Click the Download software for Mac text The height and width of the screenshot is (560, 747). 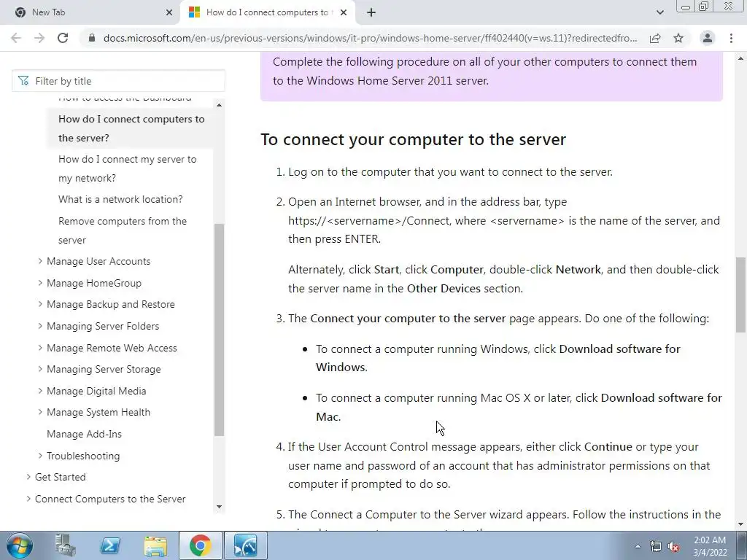[519, 407]
